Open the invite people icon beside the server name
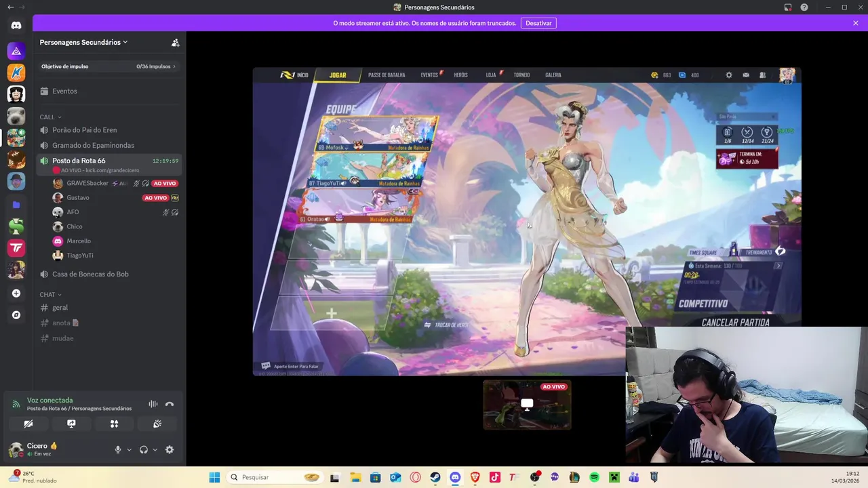This screenshot has width=868, height=488. point(175,42)
